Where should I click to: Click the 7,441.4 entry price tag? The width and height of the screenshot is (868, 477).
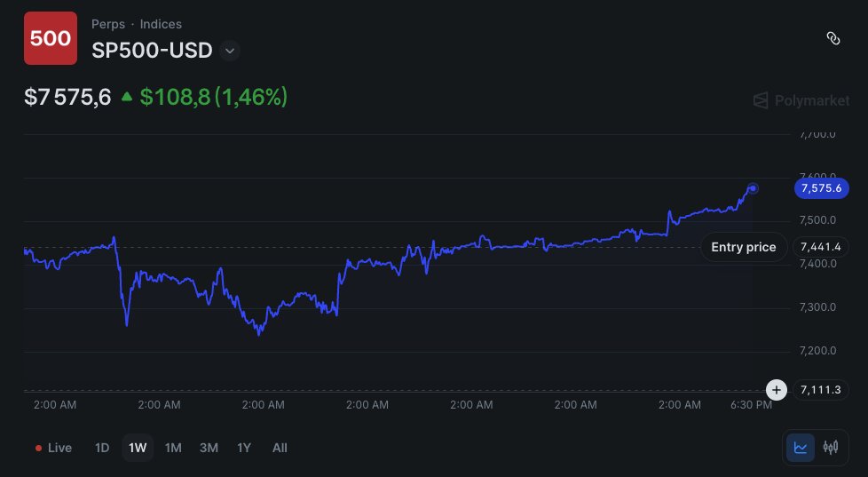pyautogui.click(x=820, y=247)
